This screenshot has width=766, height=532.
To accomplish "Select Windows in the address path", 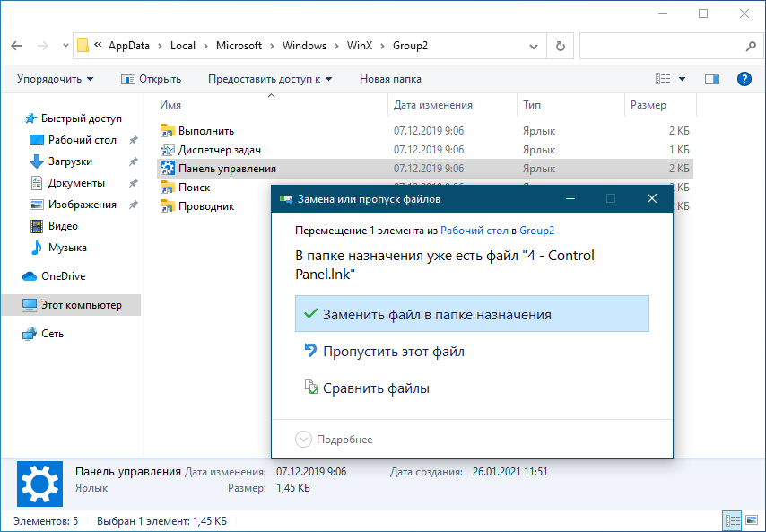I will [304, 46].
